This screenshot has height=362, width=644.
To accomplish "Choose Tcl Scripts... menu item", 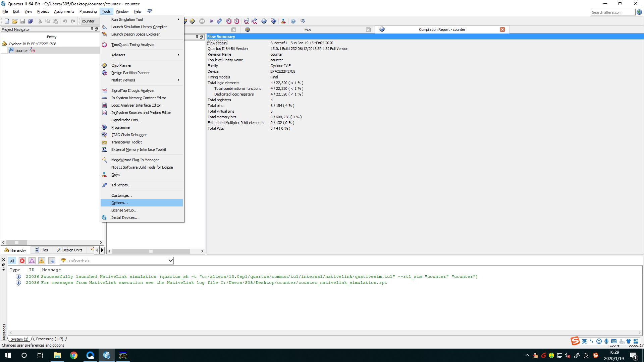I will pos(142,185).
